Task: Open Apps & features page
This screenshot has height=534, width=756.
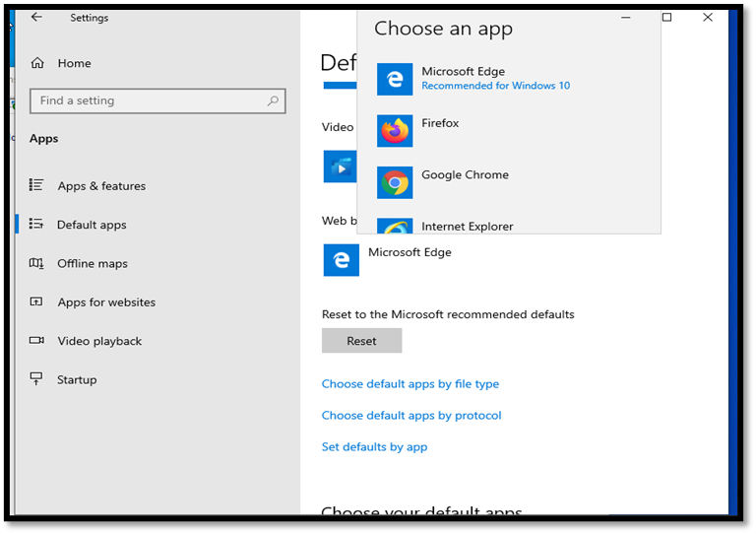Action: [x=101, y=186]
